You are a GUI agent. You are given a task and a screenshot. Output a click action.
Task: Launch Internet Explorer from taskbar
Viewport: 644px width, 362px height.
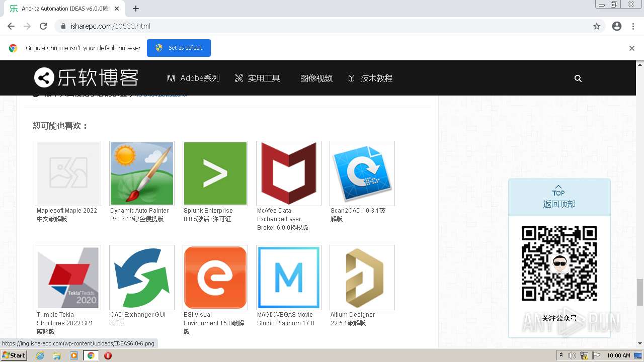click(x=40, y=355)
